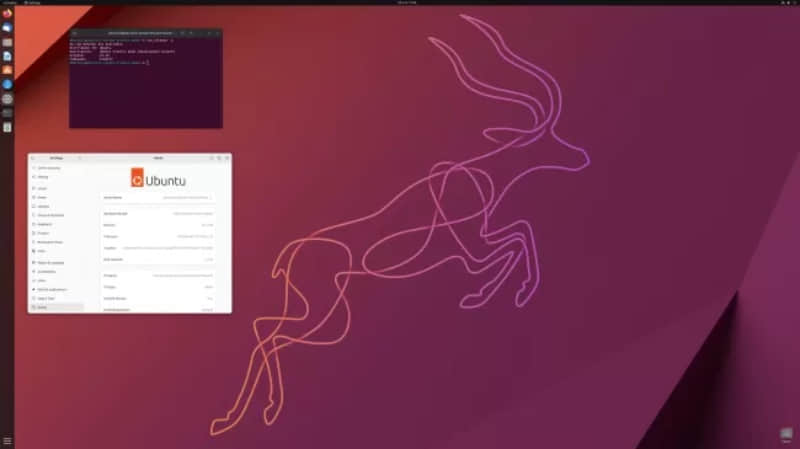Screen dimensions: 800x449
Task: Launch the orange App Center dock icon
Action: 7,70
